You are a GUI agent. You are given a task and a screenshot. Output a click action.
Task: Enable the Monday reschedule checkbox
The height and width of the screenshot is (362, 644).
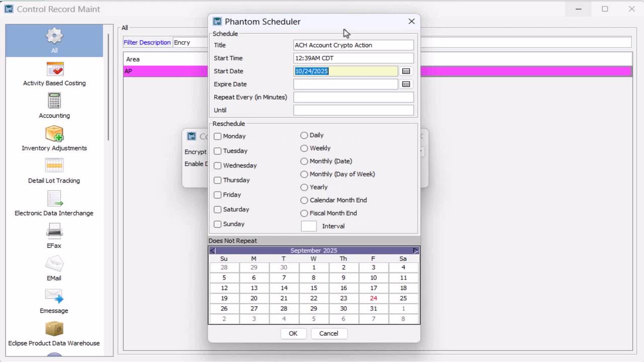[217, 136]
